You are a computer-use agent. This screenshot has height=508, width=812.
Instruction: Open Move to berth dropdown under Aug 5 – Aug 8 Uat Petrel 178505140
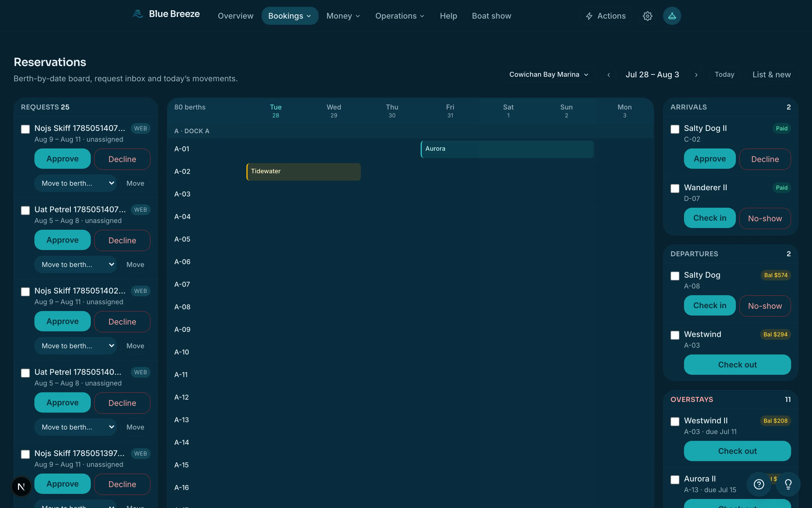76,427
